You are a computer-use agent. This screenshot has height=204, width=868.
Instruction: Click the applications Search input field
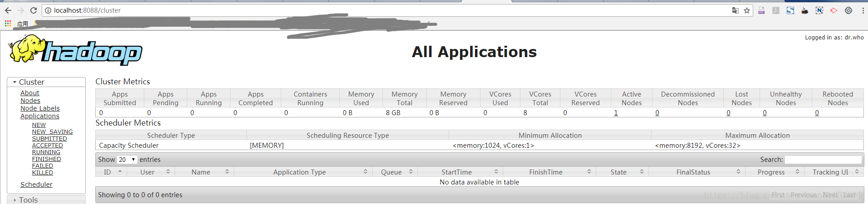point(823,160)
